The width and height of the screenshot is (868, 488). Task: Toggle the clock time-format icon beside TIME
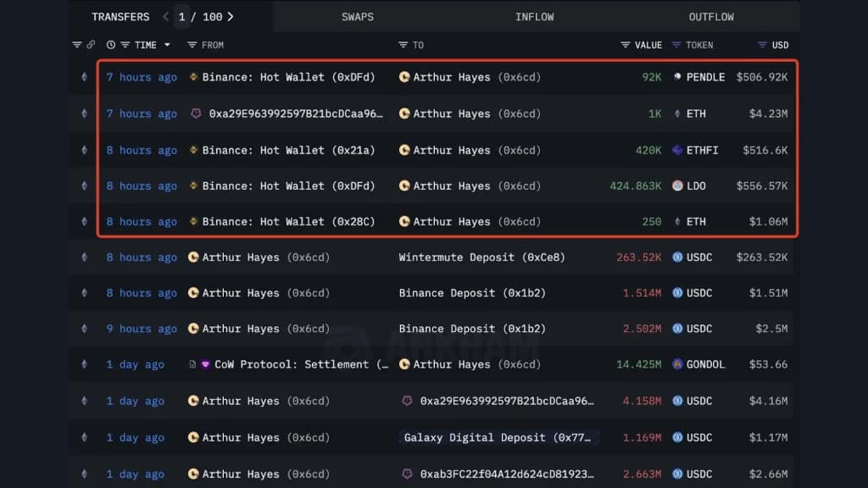[111, 45]
